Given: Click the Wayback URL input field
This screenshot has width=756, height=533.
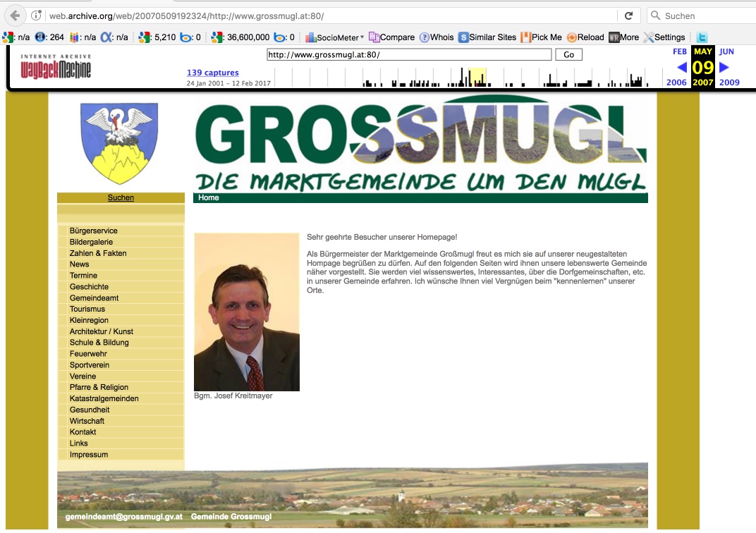Looking at the screenshot, I should (x=409, y=54).
